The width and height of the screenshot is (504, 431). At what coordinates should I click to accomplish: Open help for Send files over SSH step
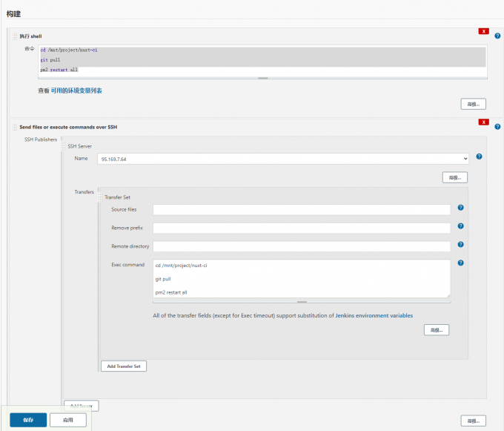point(497,126)
